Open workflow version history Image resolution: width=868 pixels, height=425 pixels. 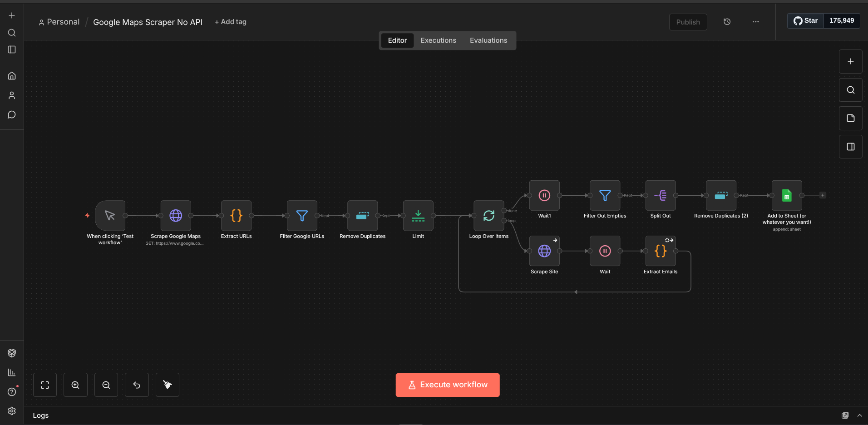(727, 21)
